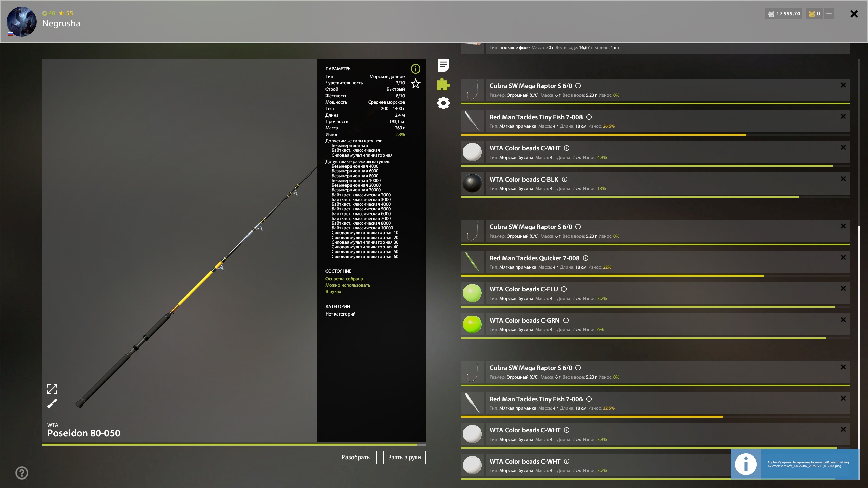
Task: Select the Tiny Fish 7-006 lure thumbnail
Action: point(472,403)
